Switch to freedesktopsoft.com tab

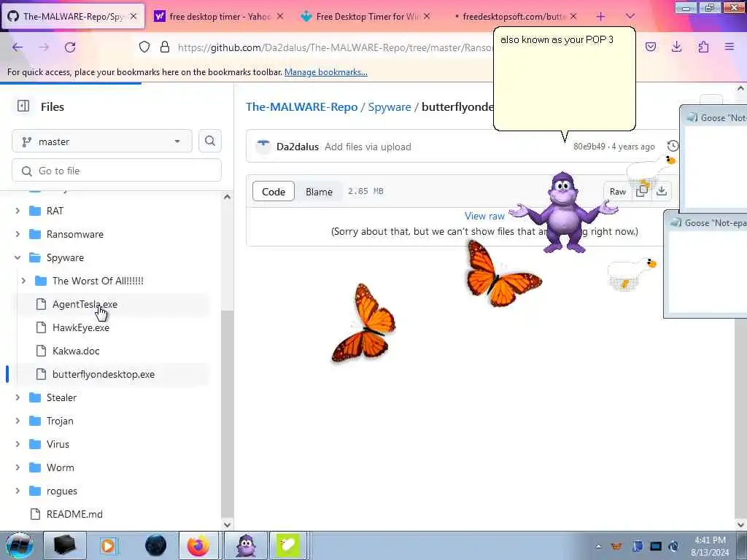click(x=513, y=17)
